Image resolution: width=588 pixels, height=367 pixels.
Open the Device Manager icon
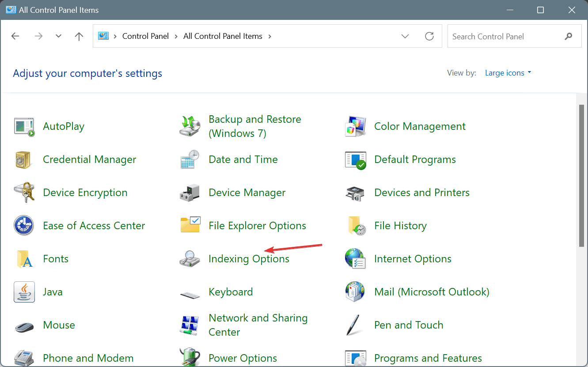tap(190, 193)
